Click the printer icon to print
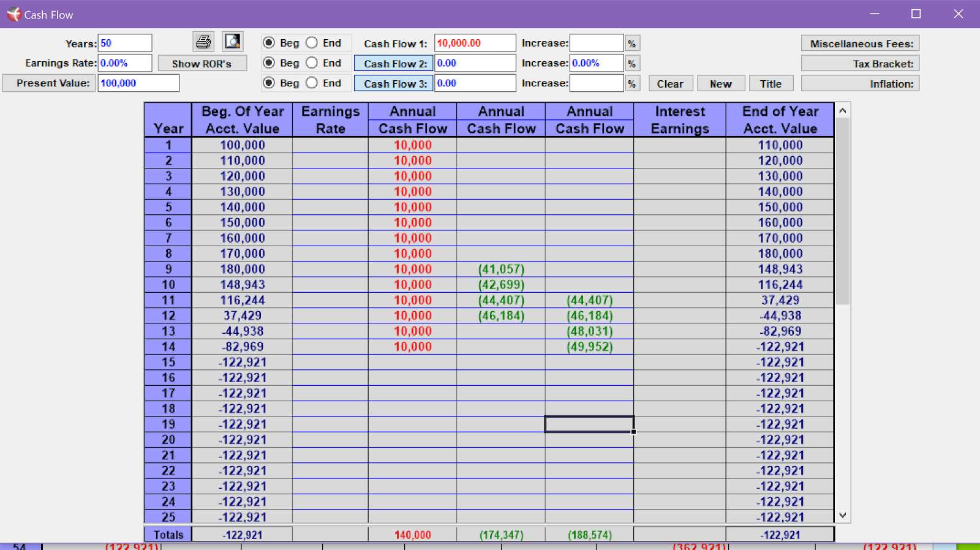This screenshot has height=550, width=980. 203,42
